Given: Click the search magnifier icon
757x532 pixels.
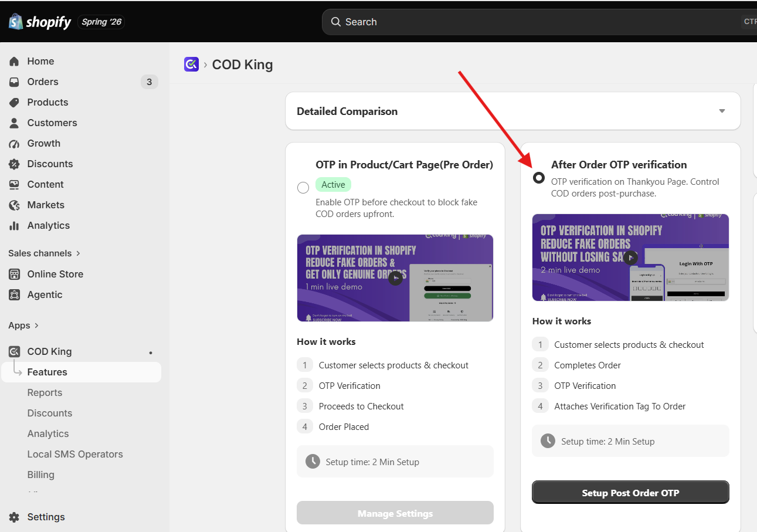Looking at the screenshot, I should (336, 22).
